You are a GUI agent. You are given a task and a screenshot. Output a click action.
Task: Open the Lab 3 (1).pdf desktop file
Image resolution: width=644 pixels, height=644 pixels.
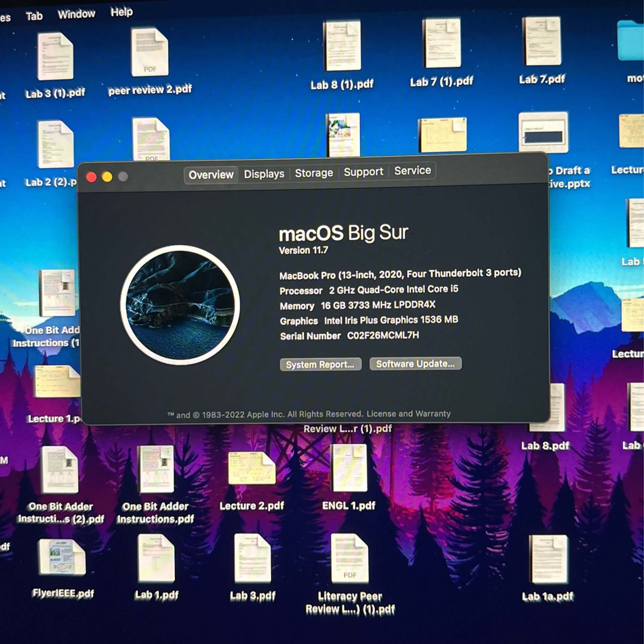[x=55, y=56]
